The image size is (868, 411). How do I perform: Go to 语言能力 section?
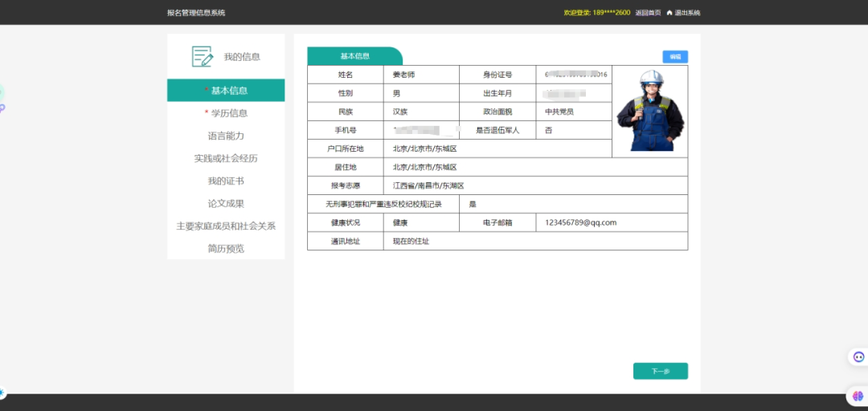coord(226,136)
